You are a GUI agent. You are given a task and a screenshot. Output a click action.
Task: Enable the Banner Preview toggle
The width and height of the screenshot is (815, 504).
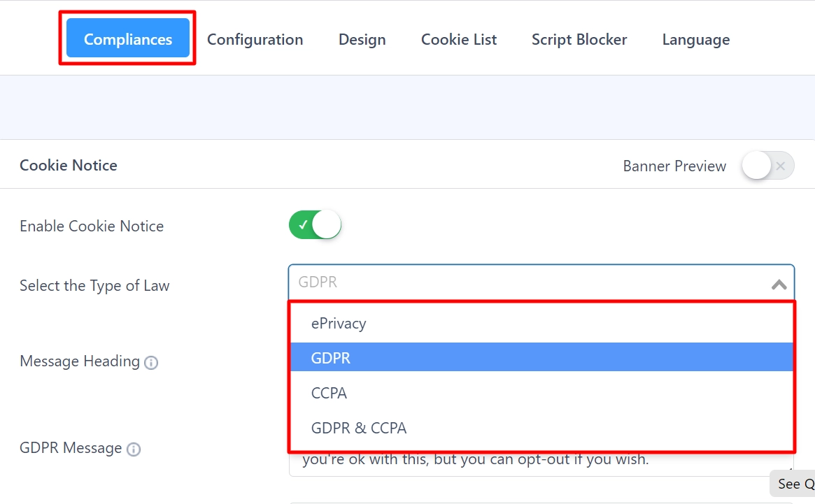[767, 166]
